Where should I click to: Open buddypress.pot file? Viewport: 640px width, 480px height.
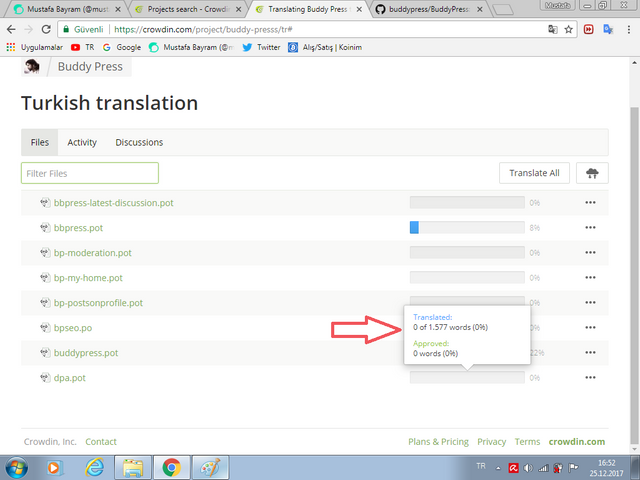point(86,353)
